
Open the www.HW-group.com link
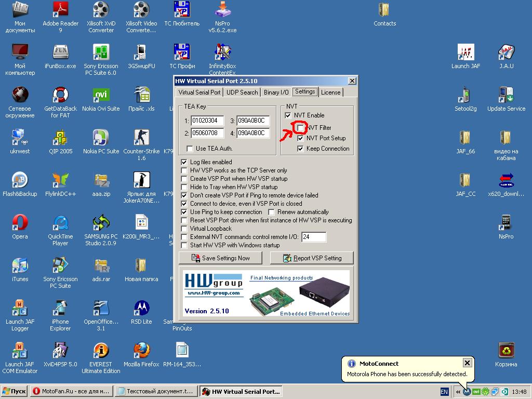tap(214, 293)
